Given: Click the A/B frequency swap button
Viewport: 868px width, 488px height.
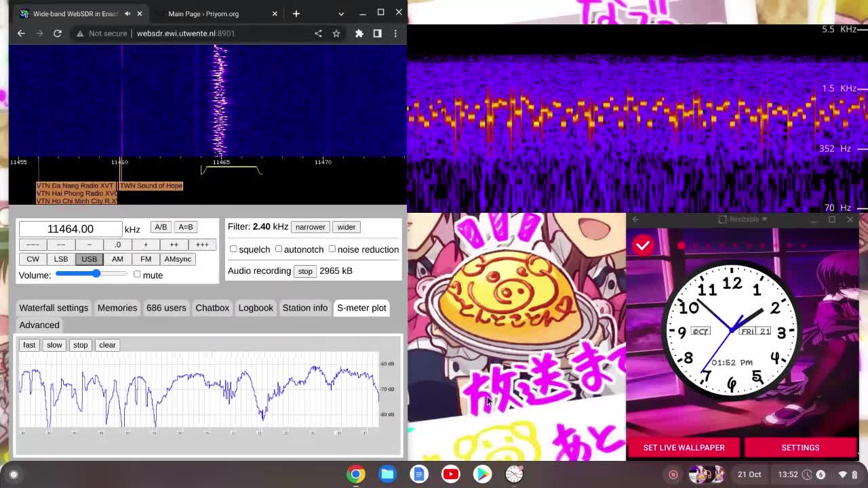Looking at the screenshot, I should (x=161, y=228).
